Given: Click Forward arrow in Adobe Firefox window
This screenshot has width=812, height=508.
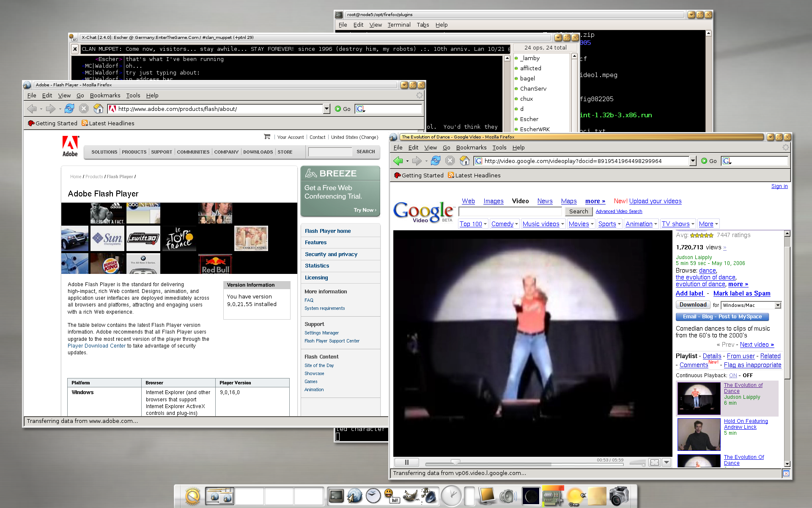Looking at the screenshot, I should [x=50, y=109].
